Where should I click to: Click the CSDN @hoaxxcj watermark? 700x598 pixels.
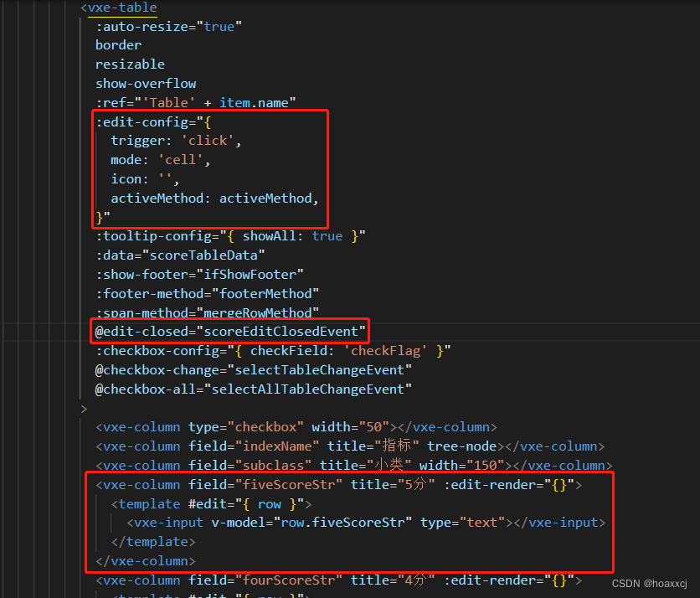(649, 584)
